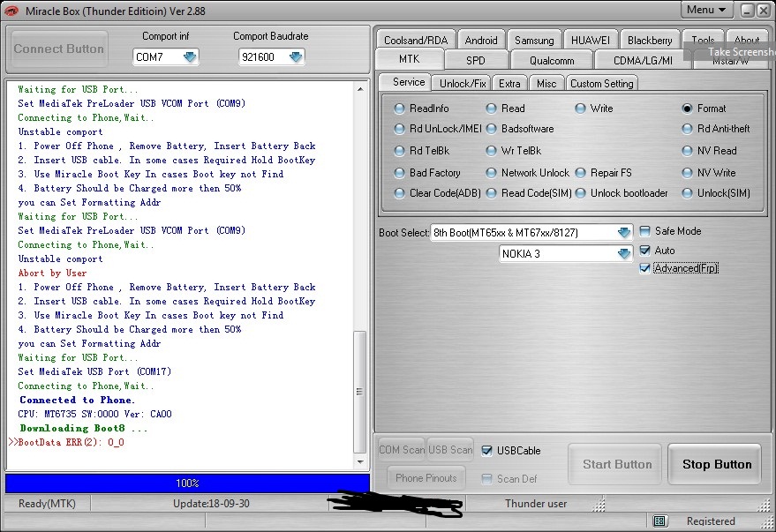Image resolution: width=776 pixels, height=532 pixels.
Task: Select Wr TelBk radio option
Action: pyautogui.click(x=491, y=151)
